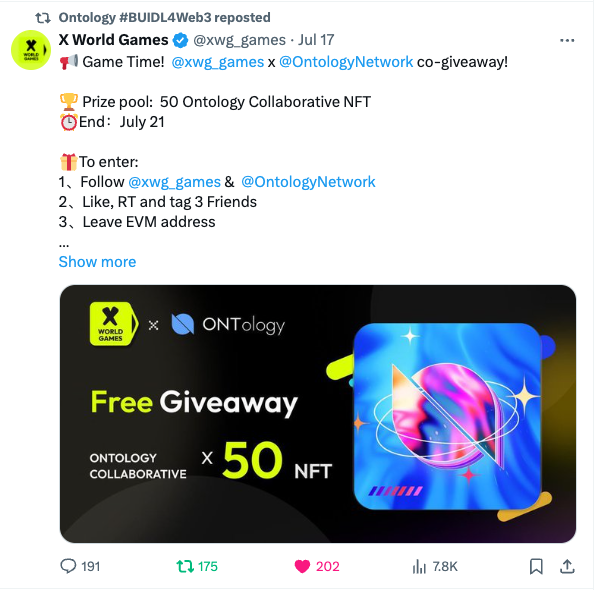Bookmark this post
Screen dimensions: 597x590
(x=536, y=566)
